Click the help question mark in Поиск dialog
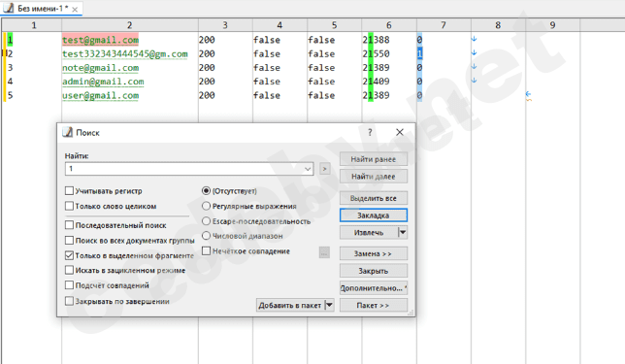 (370, 132)
